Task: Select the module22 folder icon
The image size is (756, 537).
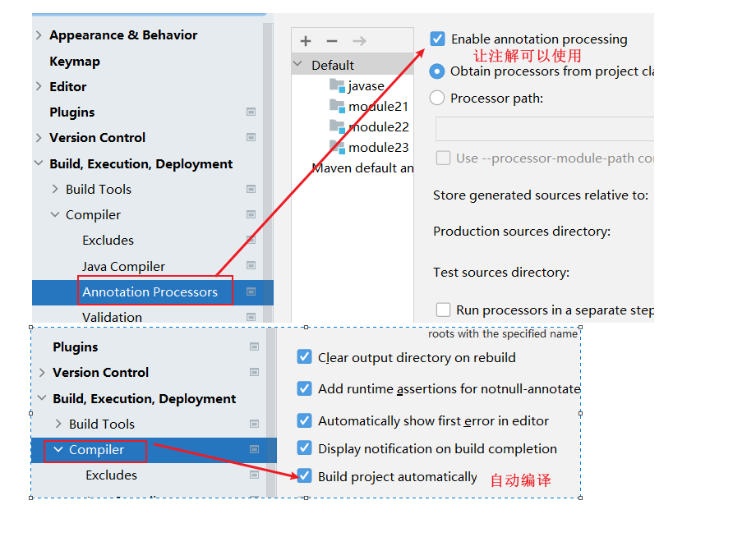Action: coord(337,126)
